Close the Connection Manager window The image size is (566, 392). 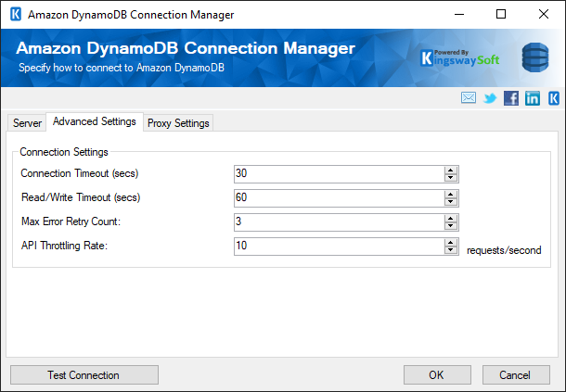coord(544,15)
